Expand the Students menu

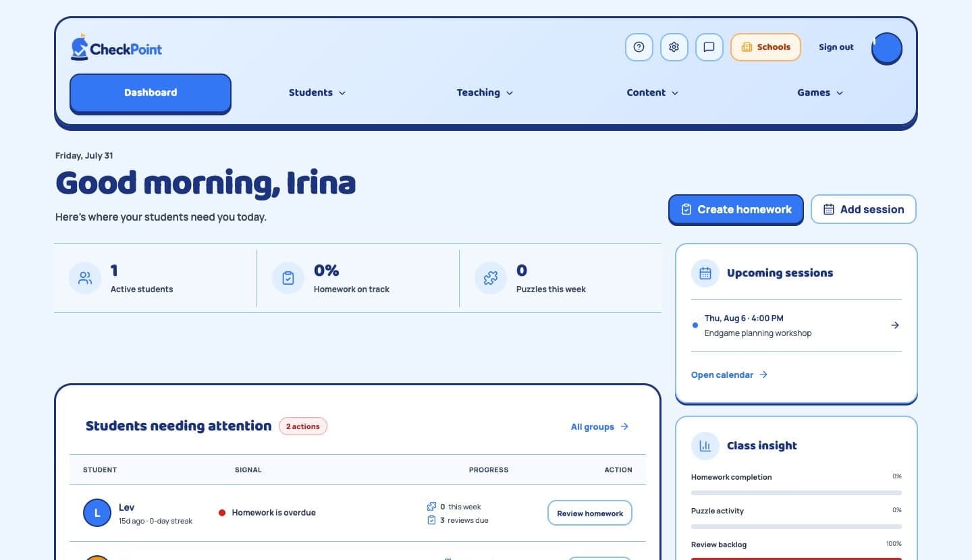coord(317,93)
